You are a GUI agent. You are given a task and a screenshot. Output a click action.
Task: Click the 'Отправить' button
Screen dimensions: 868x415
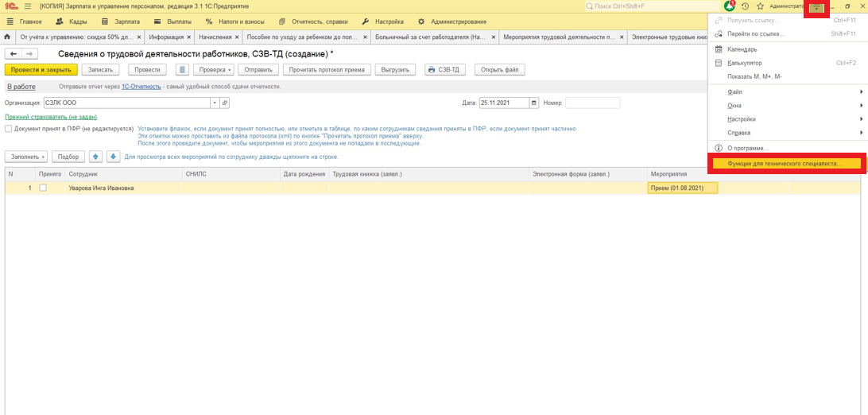(258, 70)
